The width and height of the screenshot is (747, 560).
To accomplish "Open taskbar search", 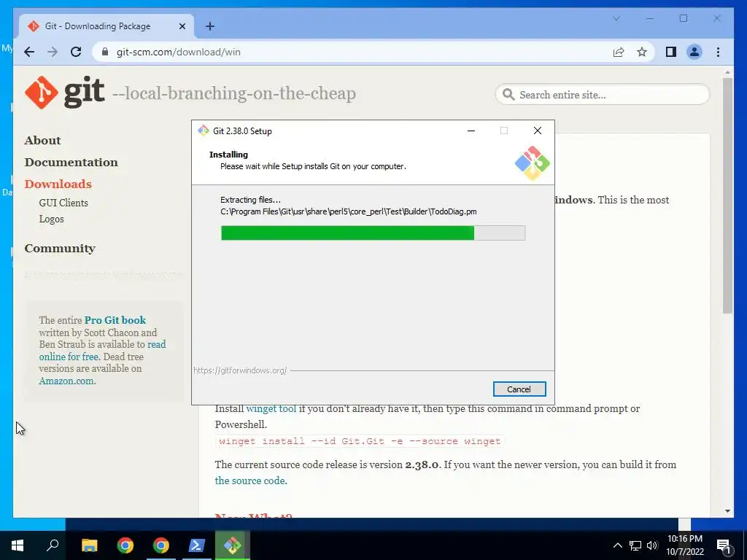I will point(53,545).
